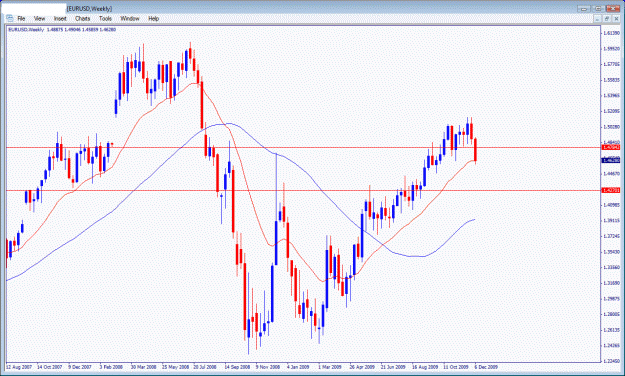Select the upper red horizontal line price tag

click(x=611, y=148)
